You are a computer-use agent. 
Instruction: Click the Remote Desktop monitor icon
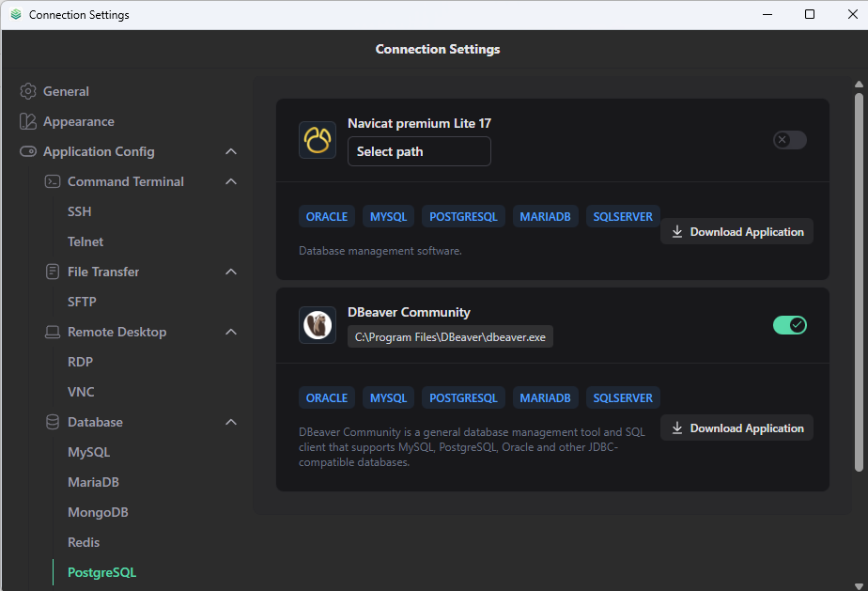point(53,332)
